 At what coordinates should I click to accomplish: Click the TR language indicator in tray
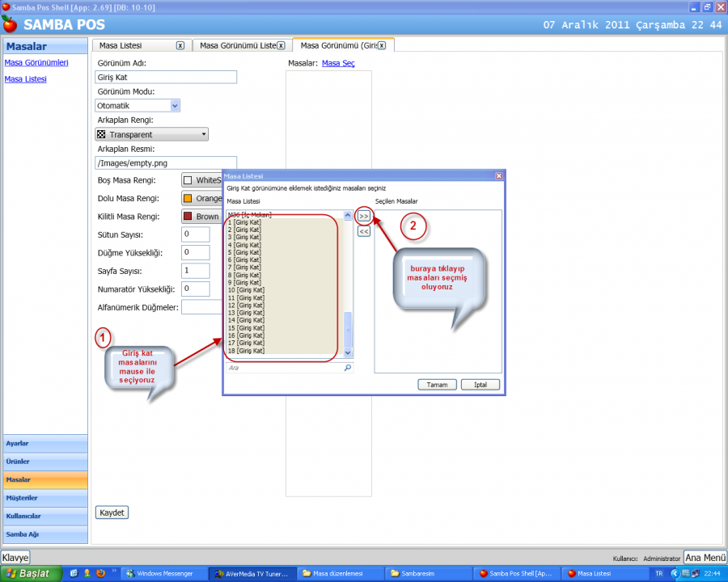point(658,574)
